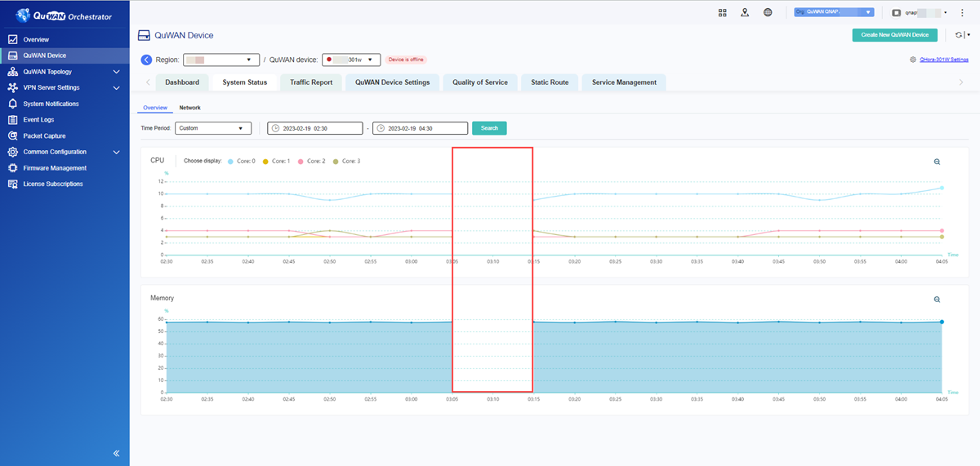
Task: Click the globe language icon
Action: 768,12
